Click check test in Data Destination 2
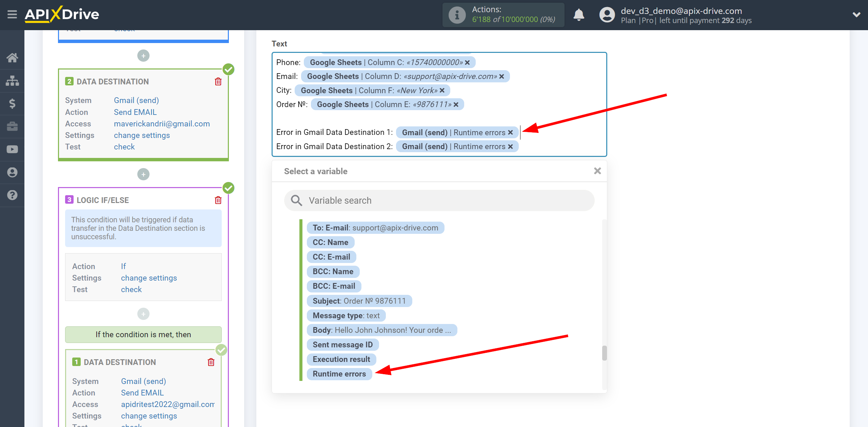Viewport: 868px width, 427px height. (124, 147)
